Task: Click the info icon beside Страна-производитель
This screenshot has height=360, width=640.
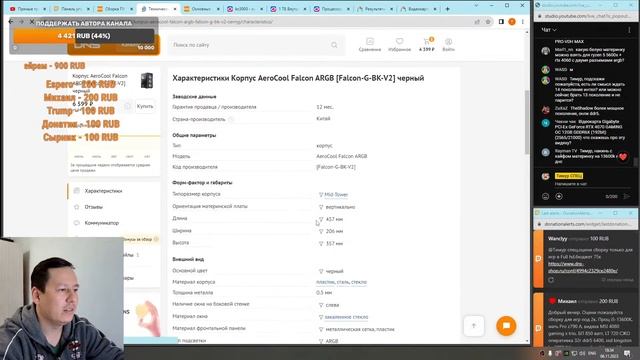Action: coord(231,119)
